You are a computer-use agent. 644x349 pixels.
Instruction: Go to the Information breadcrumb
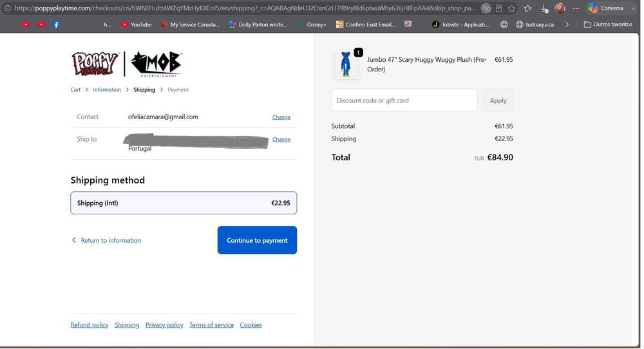coord(107,90)
